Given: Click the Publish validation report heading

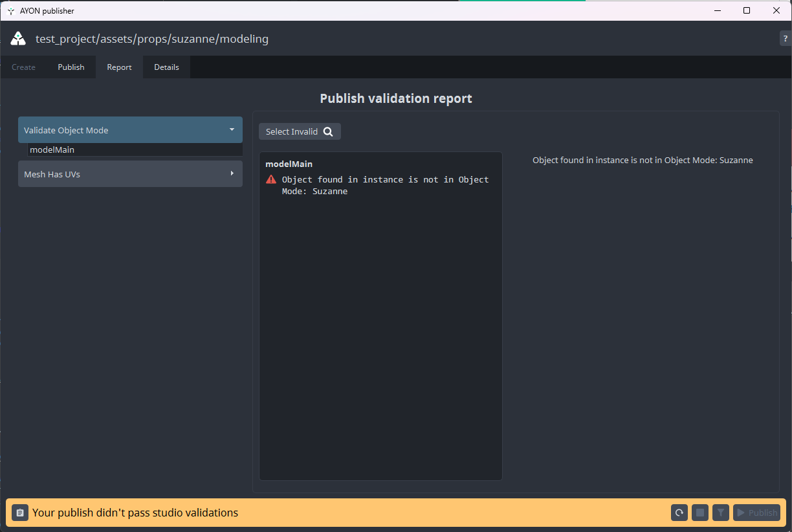Looking at the screenshot, I should (396, 98).
